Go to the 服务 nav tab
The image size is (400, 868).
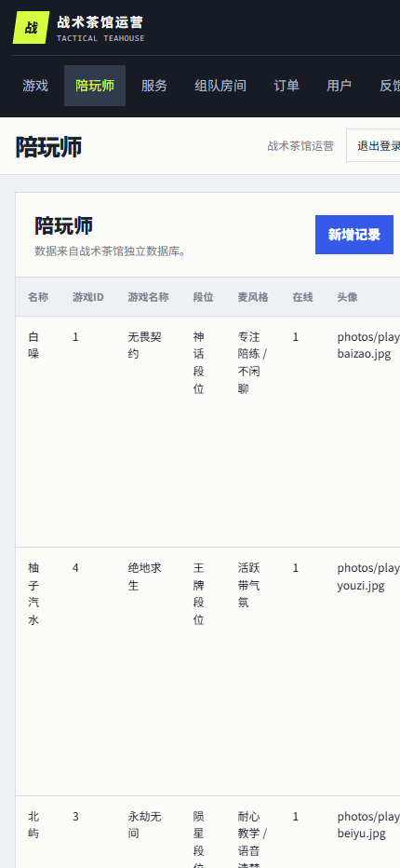pyautogui.click(x=153, y=86)
